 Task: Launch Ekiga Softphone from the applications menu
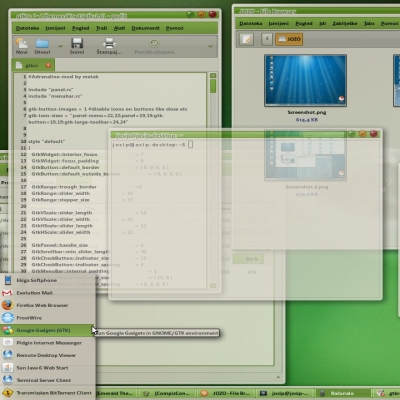pos(48,280)
